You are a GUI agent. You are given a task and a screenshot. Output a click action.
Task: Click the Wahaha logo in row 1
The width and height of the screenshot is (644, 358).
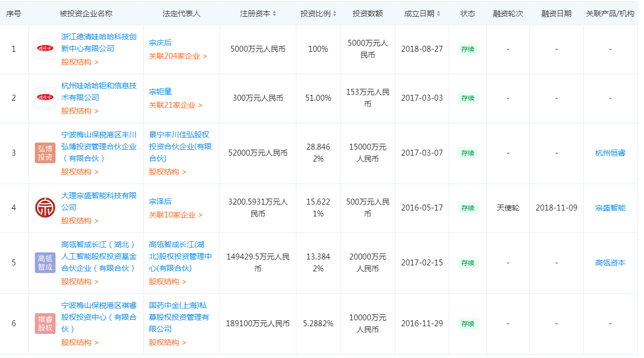click(45, 49)
